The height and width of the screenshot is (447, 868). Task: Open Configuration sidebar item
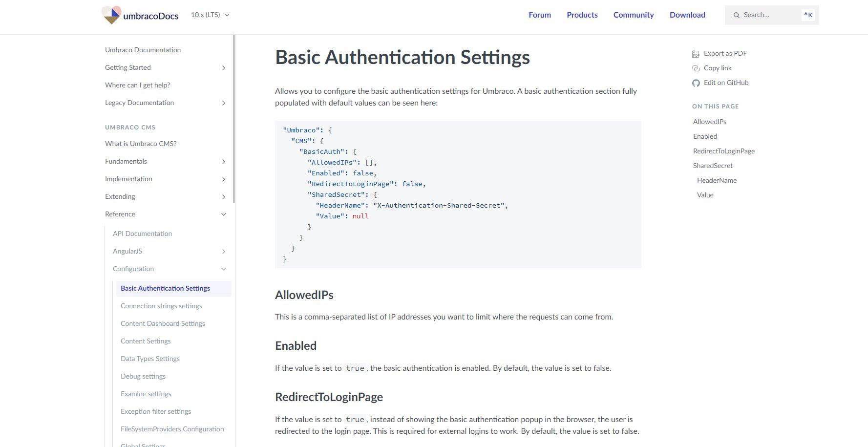(133, 269)
